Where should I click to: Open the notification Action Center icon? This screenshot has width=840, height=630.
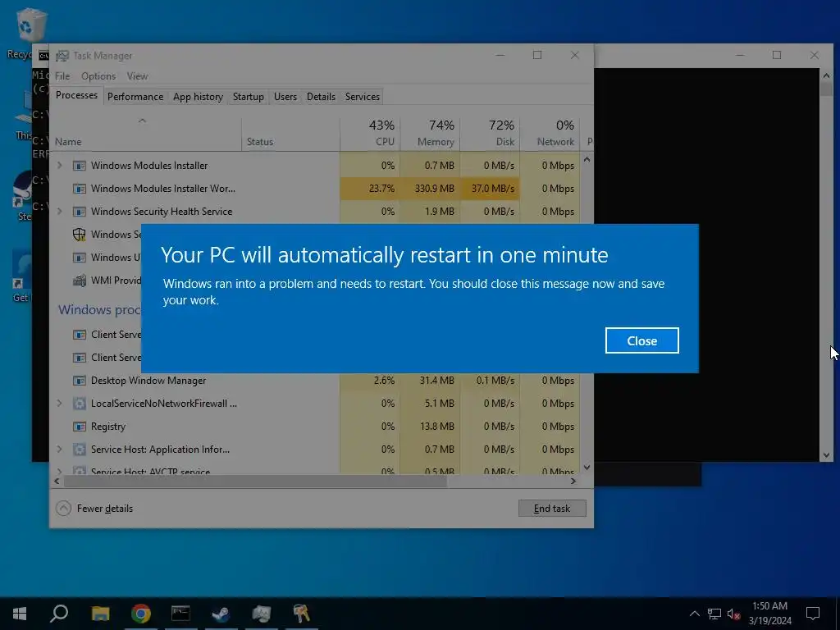813,614
